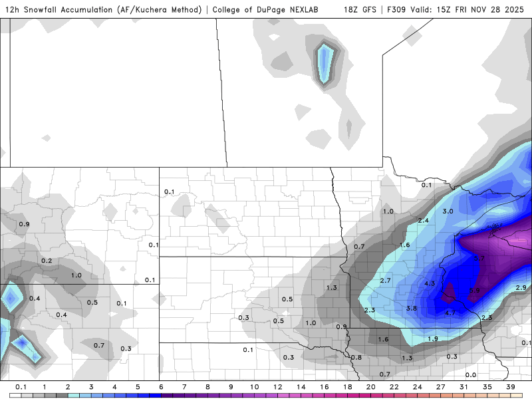Click the legend scale label 7

[x=184, y=387]
